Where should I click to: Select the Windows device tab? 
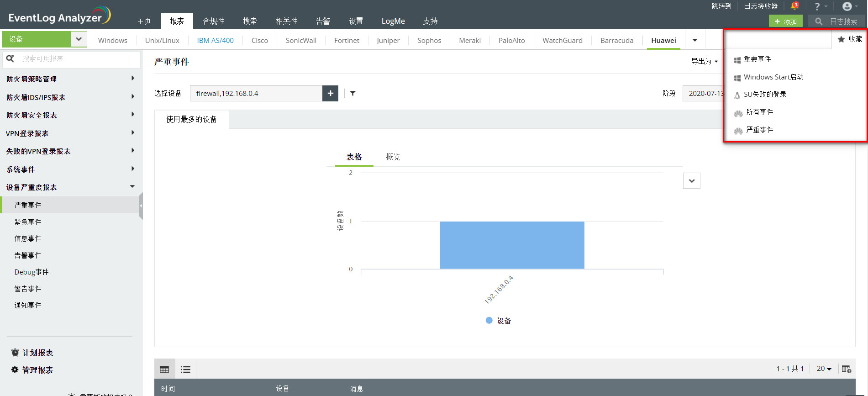click(x=113, y=40)
